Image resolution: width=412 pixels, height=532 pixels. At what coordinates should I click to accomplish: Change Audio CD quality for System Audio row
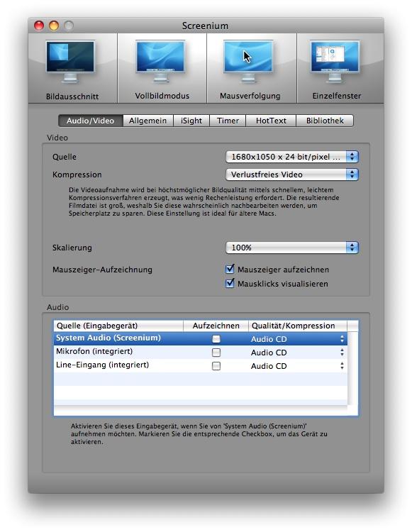298,339
